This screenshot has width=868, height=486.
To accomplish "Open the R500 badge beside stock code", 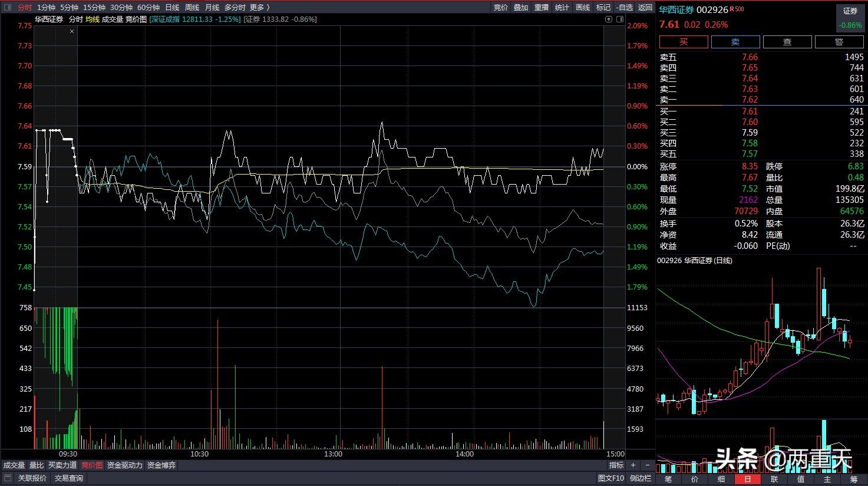I will (737, 9).
